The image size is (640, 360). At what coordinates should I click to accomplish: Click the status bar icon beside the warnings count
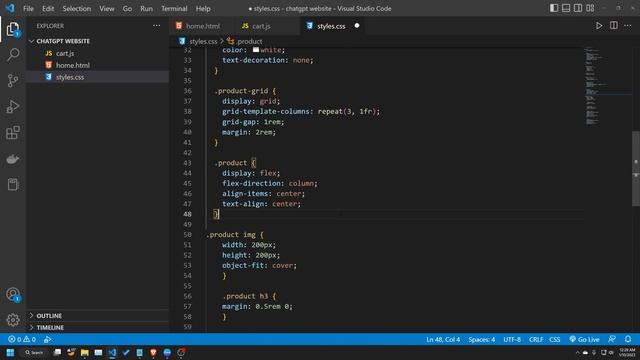[47, 339]
